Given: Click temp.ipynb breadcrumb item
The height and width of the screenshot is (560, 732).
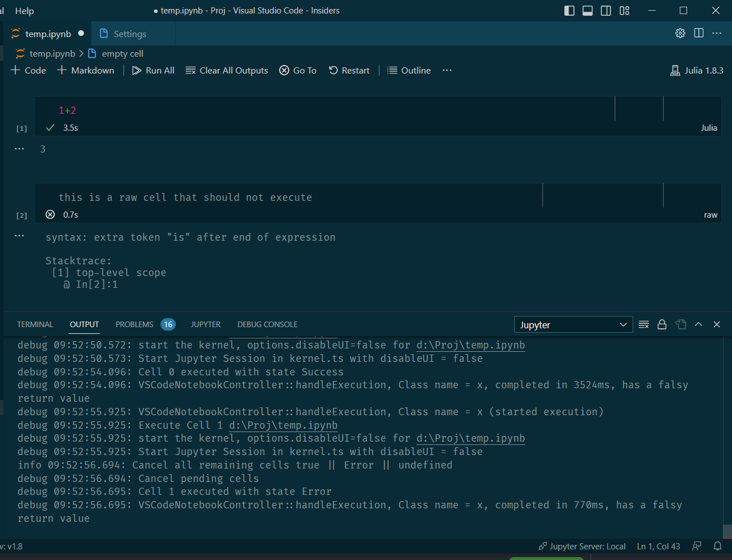Looking at the screenshot, I should click(52, 53).
